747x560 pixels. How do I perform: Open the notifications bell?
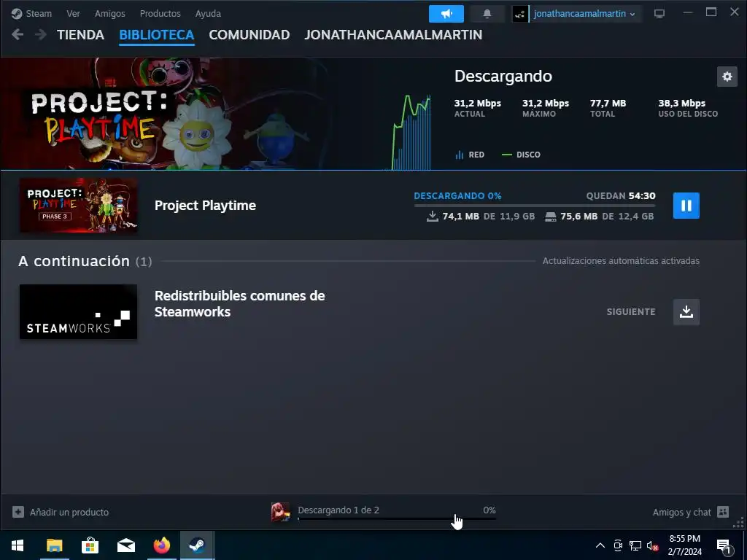click(487, 13)
